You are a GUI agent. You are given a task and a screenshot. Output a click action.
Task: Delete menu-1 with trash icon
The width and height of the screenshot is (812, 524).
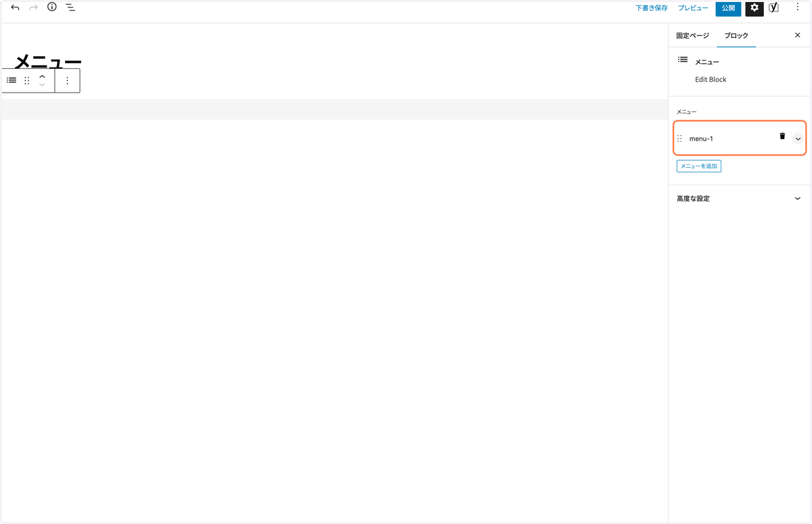click(782, 136)
